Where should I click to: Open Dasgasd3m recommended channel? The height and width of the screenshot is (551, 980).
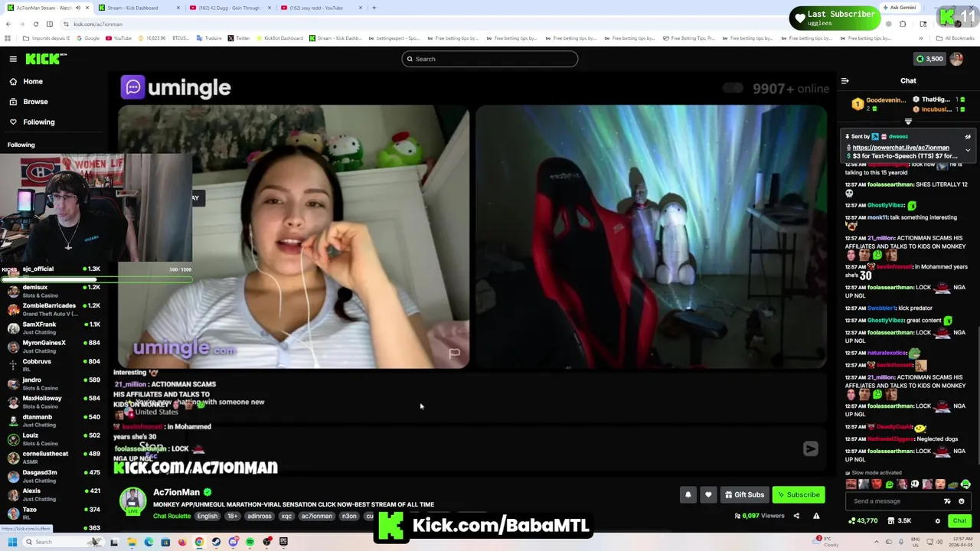click(53, 475)
